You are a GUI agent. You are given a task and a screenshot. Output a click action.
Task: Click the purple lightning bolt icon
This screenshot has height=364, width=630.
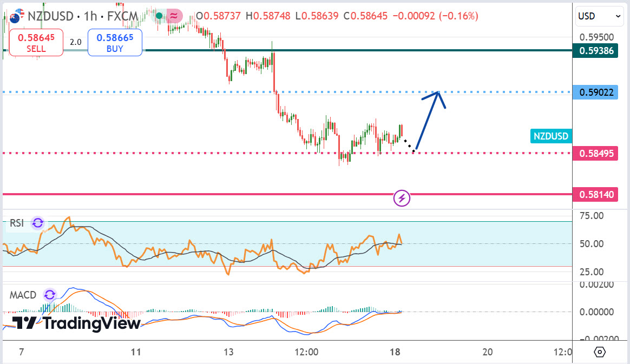click(402, 198)
